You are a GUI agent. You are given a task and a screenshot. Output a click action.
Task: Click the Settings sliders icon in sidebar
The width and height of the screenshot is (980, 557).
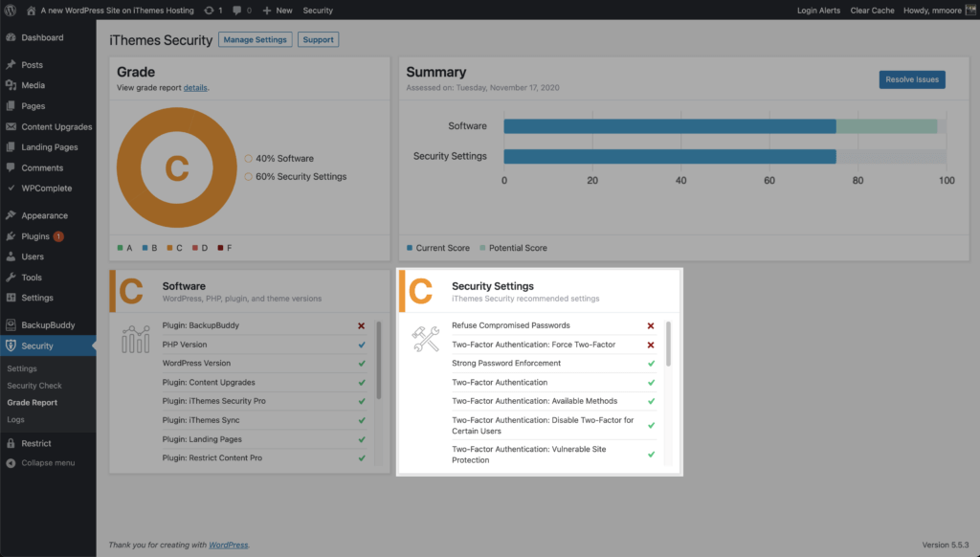click(x=11, y=298)
